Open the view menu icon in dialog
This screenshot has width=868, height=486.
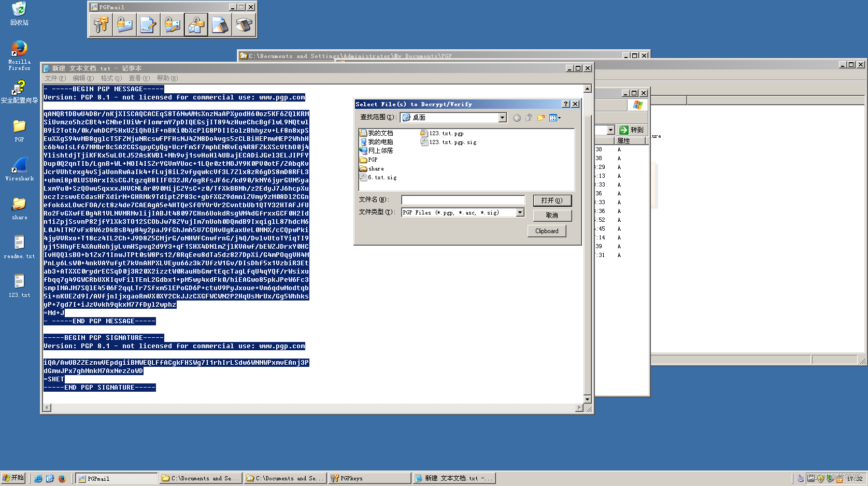554,118
